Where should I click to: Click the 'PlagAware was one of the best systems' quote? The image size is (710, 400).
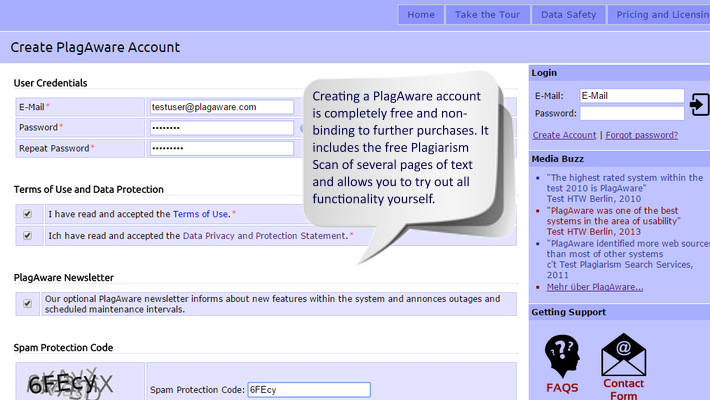click(614, 221)
